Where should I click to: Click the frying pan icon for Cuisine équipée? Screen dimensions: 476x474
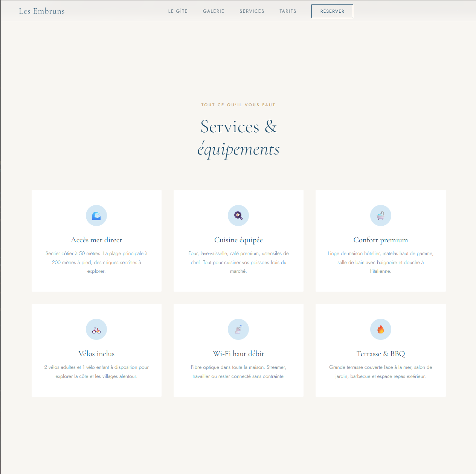tap(238, 216)
